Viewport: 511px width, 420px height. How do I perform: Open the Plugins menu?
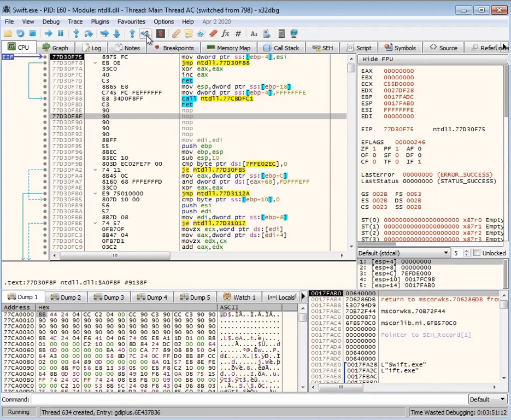[100, 21]
